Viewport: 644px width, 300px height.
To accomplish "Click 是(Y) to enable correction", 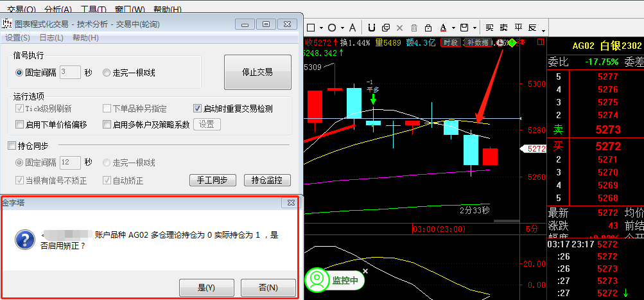I will [207, 288].
